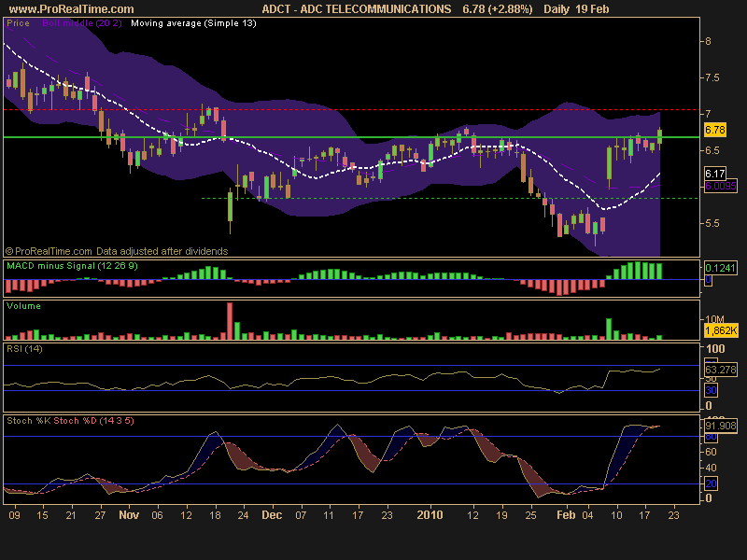Click the white 6.17 moving average tag

point(714,174)
